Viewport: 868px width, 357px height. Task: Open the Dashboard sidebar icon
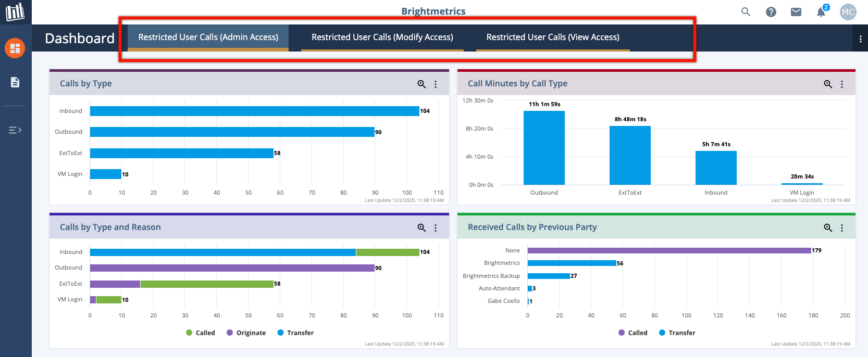(x=15, y=48)
